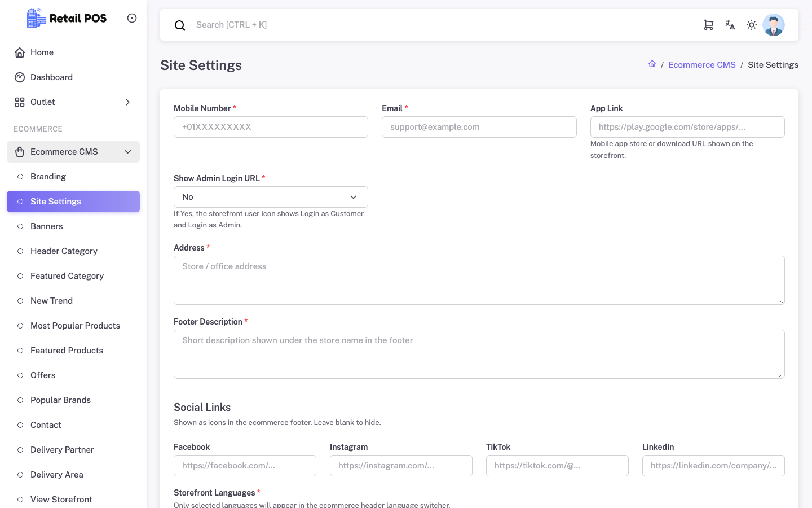812x508 pixels.
Task: Open the shopping cart icon in header
Action: pyautogui.click(x=709, y=25)
